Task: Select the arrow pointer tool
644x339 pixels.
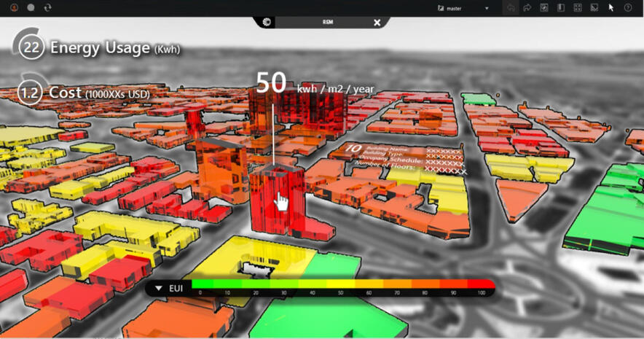Action: (611, 7)
